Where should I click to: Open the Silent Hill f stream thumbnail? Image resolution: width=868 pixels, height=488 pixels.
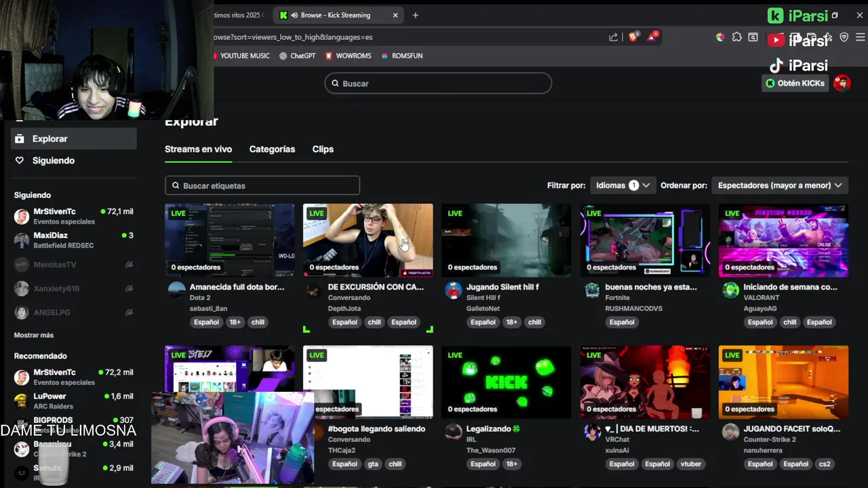(507, 240)
